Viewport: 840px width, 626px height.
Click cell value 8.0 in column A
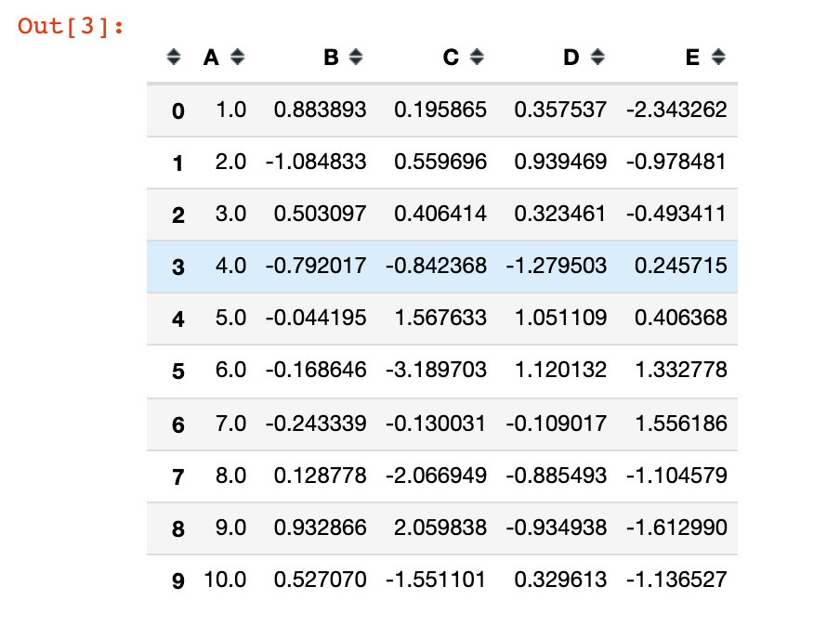tap(230, 476)
